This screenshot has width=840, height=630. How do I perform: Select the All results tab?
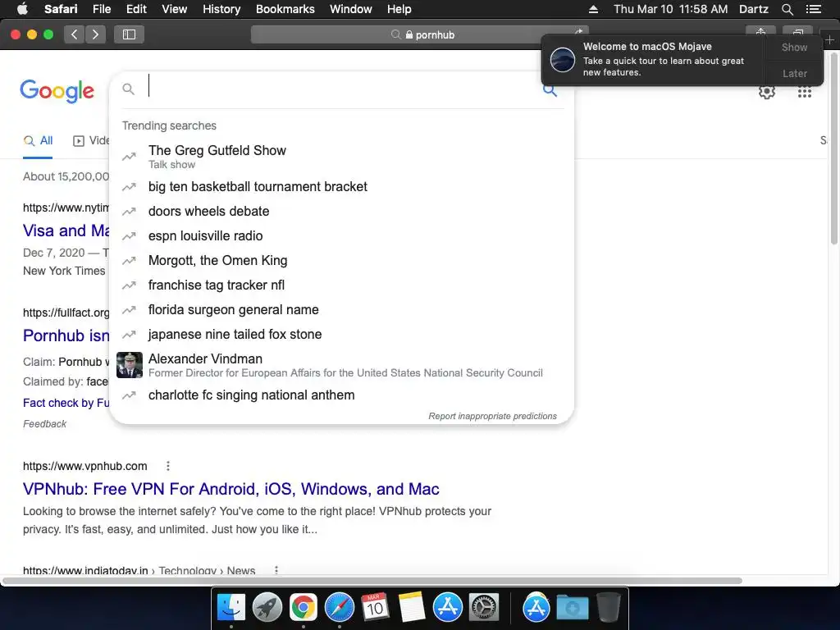pos(38,141)
